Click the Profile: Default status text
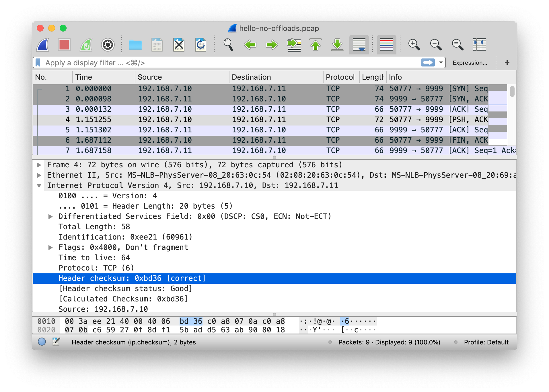The image size is (549, 392). click(486, 342)
